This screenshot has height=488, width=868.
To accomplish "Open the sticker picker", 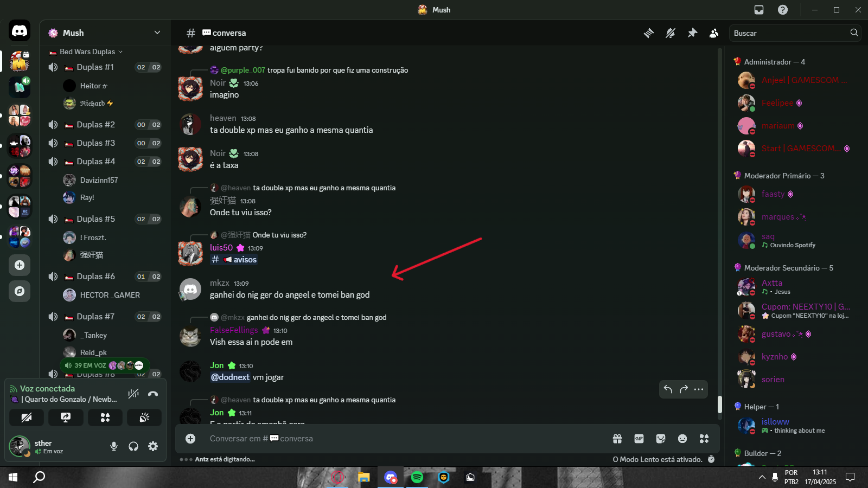I will click(x=661, y=439).
